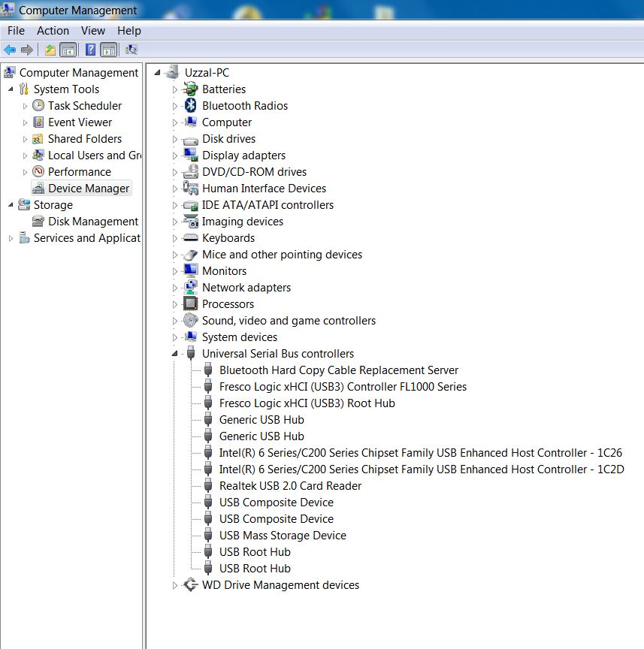Collapse the Storage tree node
Image resolution: width=644 pixels, height=649 pixels.
(x=11, y=205)
